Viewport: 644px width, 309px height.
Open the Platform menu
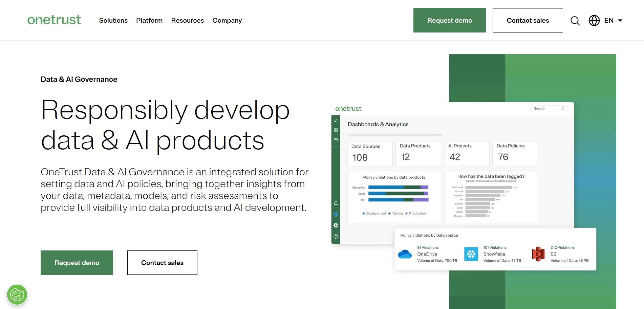point(149,20)
